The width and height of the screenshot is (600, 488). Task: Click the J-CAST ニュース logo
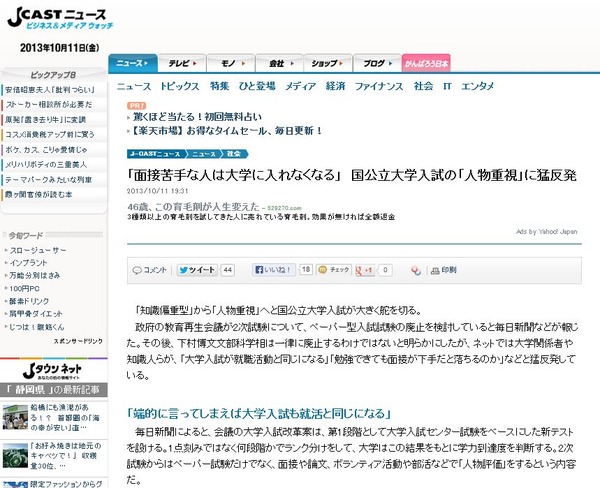[x=60, y=18]
